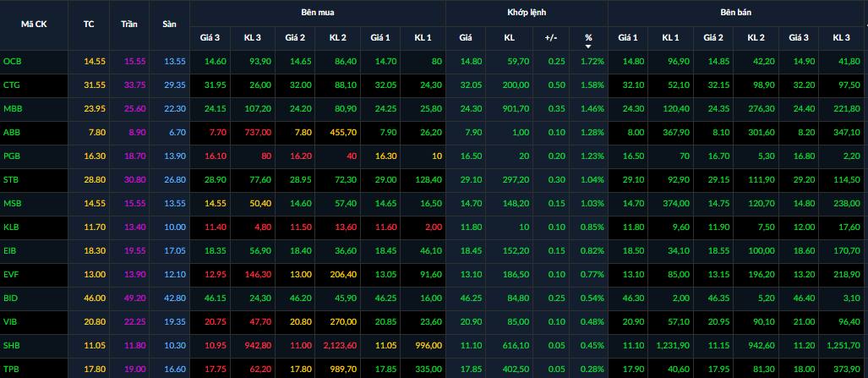This screenshot has height=378, width=868.
Task: Open the OCB ticker symbol
Action: coord(10,62)
